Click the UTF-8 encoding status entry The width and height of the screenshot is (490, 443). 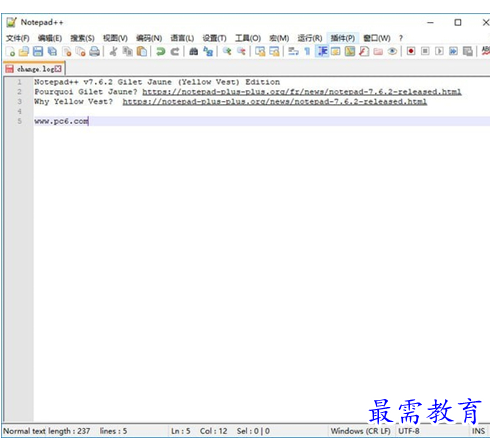pos(409,431)
